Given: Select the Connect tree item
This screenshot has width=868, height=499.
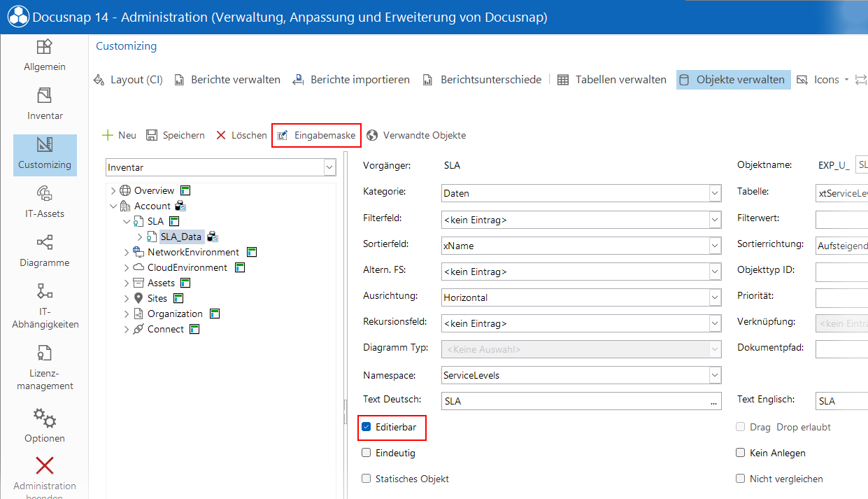Looking at the screenshot, I should pyautogui.click(x=166, y=329).
